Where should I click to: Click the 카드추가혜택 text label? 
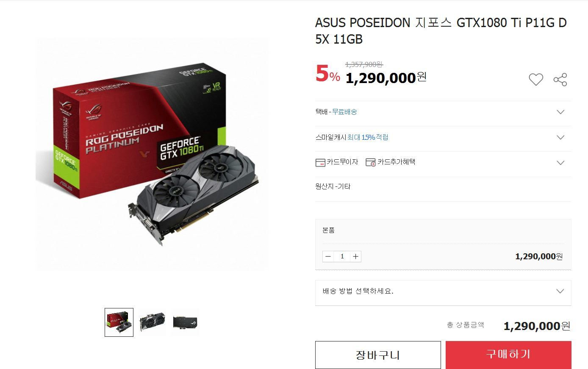(397, 162)
